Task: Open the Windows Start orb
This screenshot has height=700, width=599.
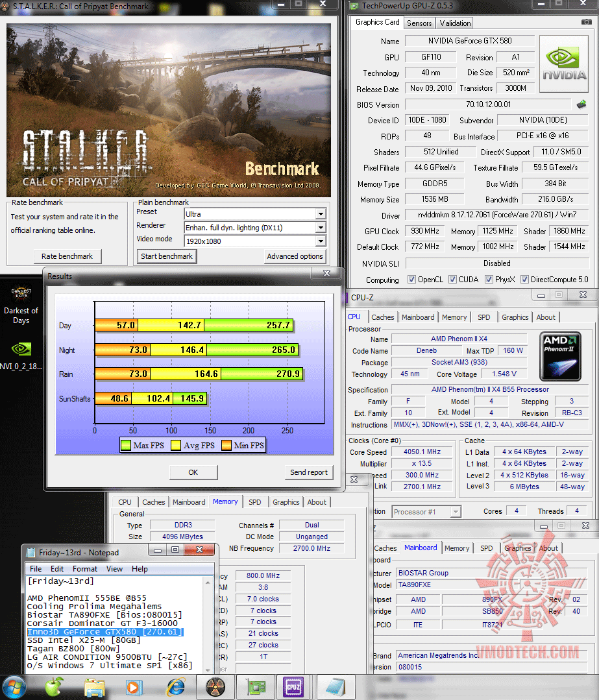Action: pyautogui.click(x=14, y=686)
